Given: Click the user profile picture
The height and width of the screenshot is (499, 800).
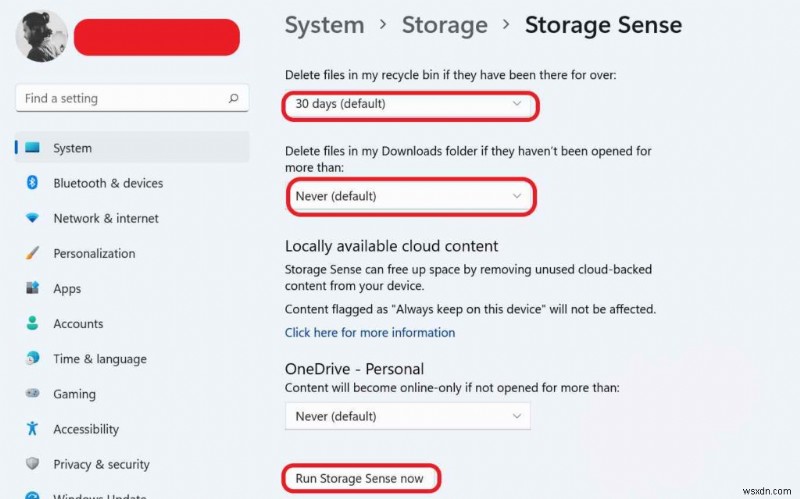Looking at the screenshot, I should [42, 36].
